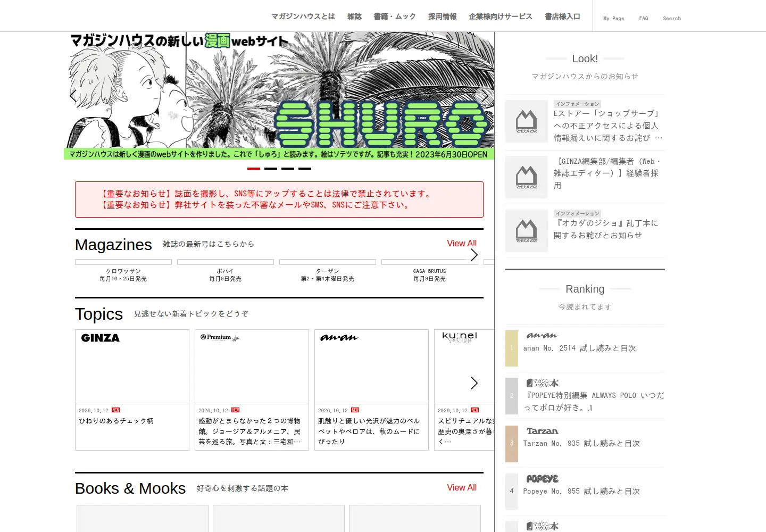Open ranking 1 anan No. 2514

(x=585, y=348)
